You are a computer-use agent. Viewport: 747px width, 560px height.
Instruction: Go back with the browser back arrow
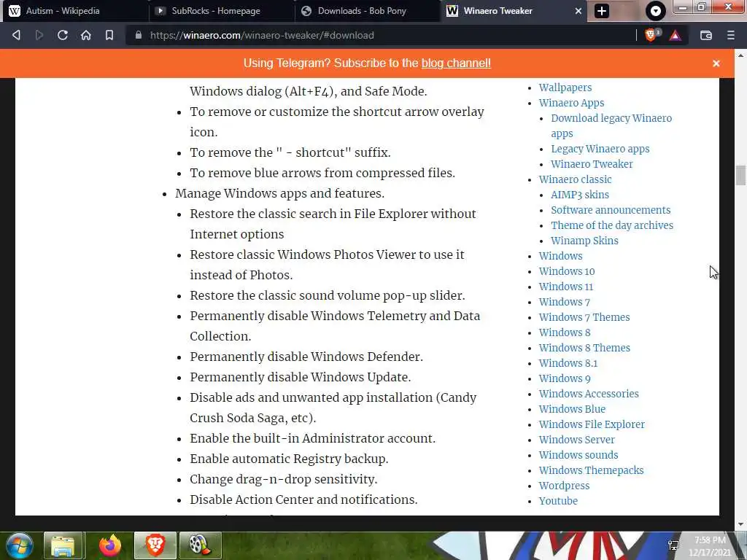pyautogui.click(x=16, y=35)
